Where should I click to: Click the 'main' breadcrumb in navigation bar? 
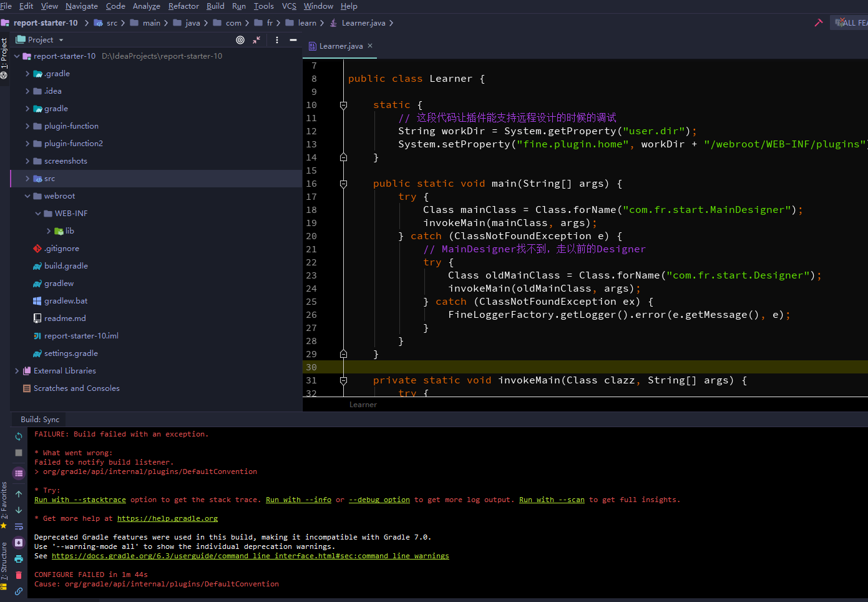click(151, 23)
